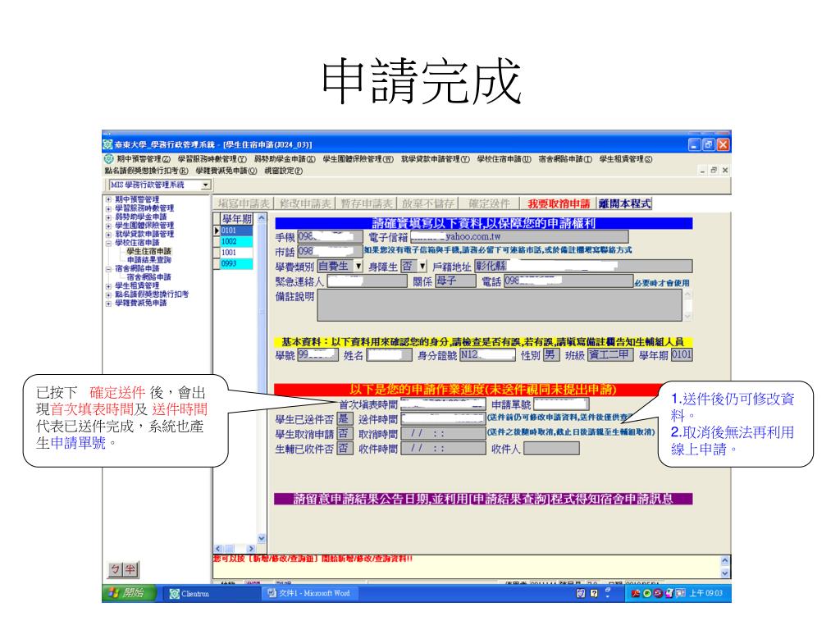
Task: Click the red 我要取消申請 button
Action: pyautogui.click(x=558, y=203)
